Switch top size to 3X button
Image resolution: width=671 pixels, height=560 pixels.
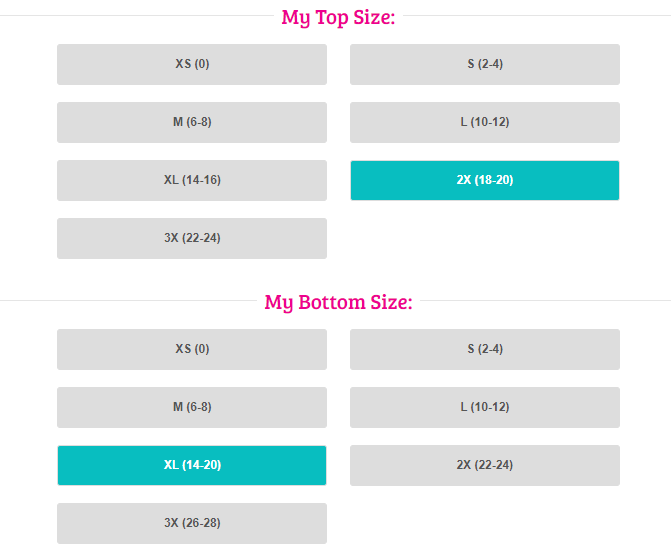click(x=192, y=238)
